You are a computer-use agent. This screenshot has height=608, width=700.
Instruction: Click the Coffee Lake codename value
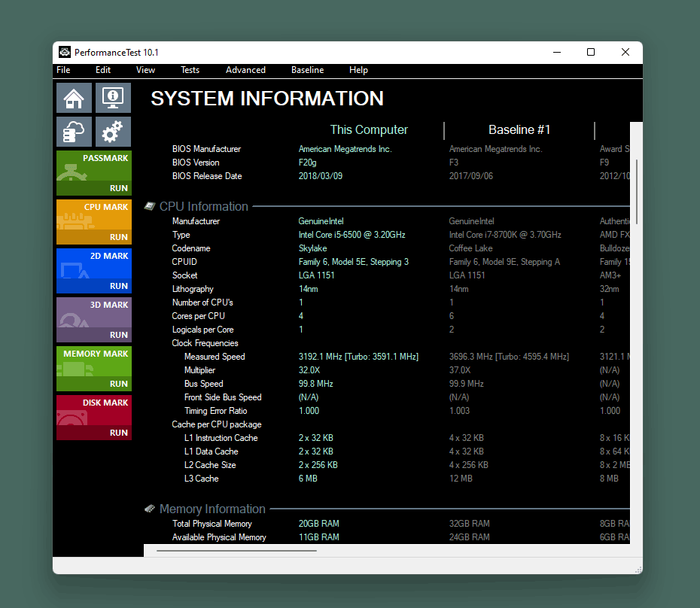click(x=470, y=248)
